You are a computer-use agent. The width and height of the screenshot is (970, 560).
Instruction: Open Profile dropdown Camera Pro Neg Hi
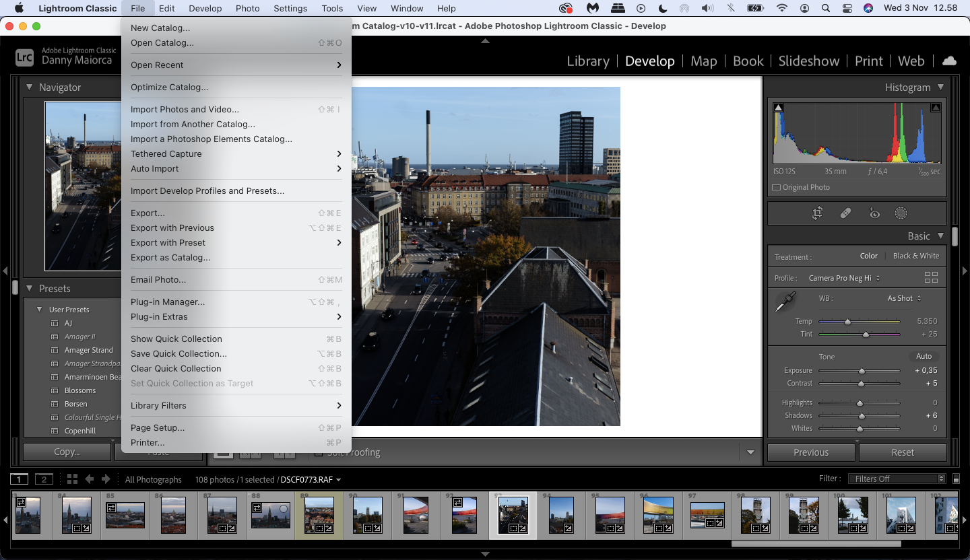[845, 278]
